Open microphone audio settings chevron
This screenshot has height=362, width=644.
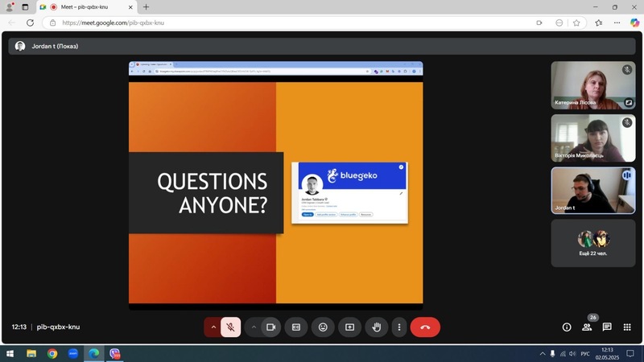tap(213, 327)
